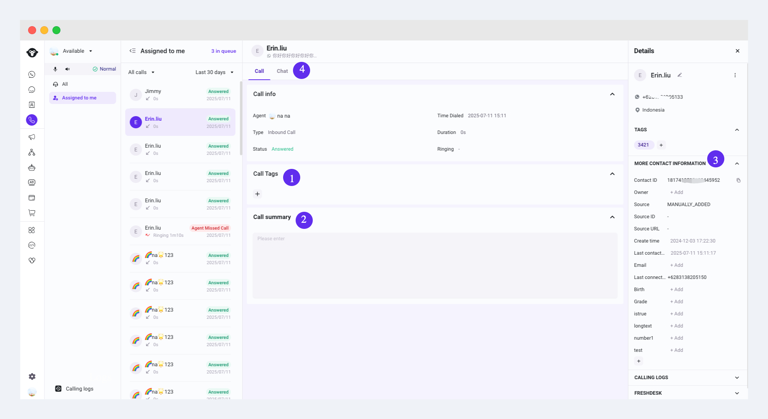
Task: Open the bot icon in sidebar
Action: coord(32,167)
